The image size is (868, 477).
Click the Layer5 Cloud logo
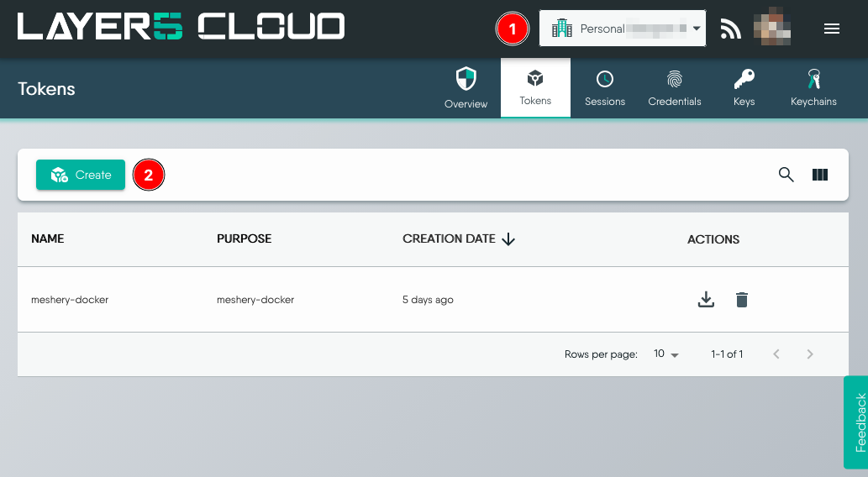tap(181, 28)
